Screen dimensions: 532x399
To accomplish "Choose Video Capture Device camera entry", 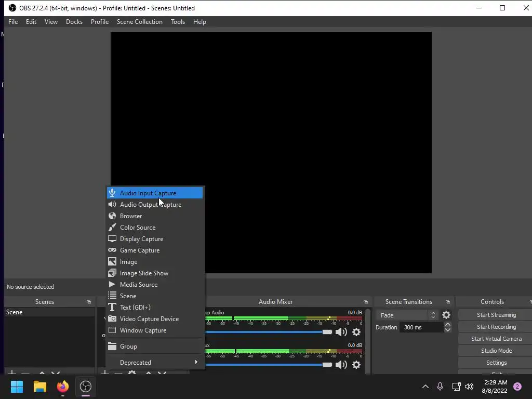I will click(155, 319).
